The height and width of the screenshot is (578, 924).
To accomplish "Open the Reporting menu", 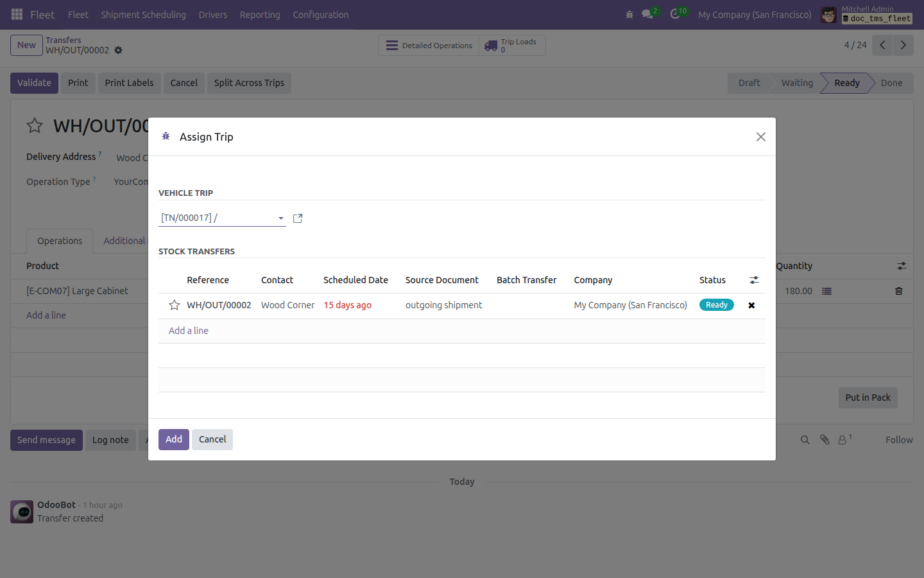I will click(260, 14).
